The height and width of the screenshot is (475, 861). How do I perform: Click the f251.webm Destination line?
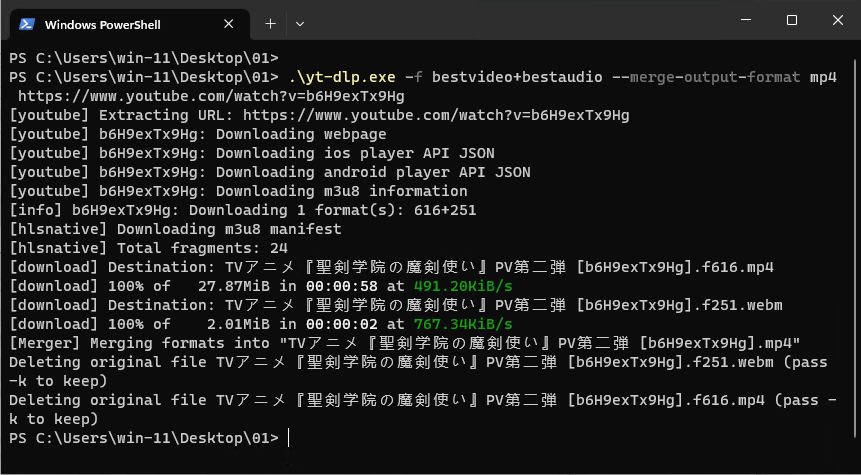coord(396,305)
